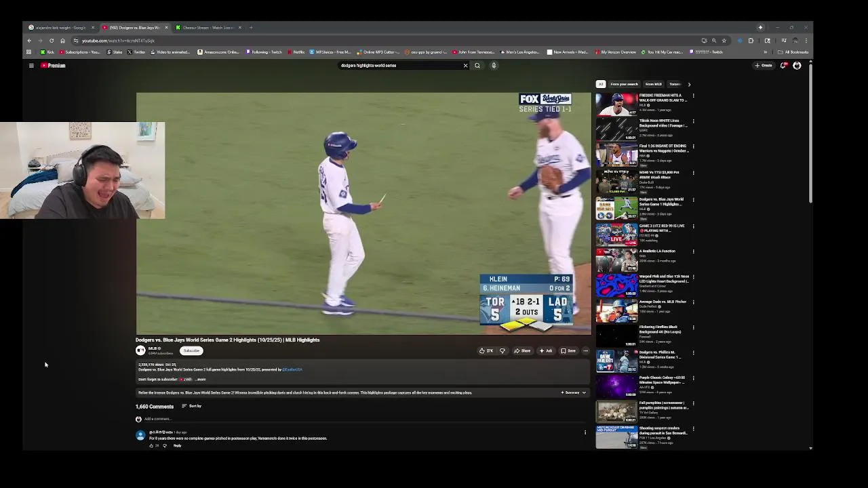Image resolution: width=868 pixels, height=488 pixels.
Task: Open top comment's three-dot menu
Action: [585, 432]
